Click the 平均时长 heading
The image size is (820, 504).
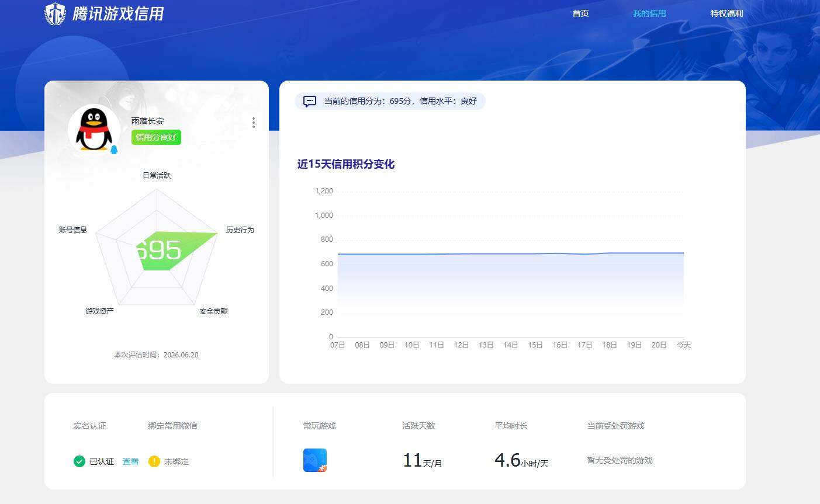coord(511,426)
